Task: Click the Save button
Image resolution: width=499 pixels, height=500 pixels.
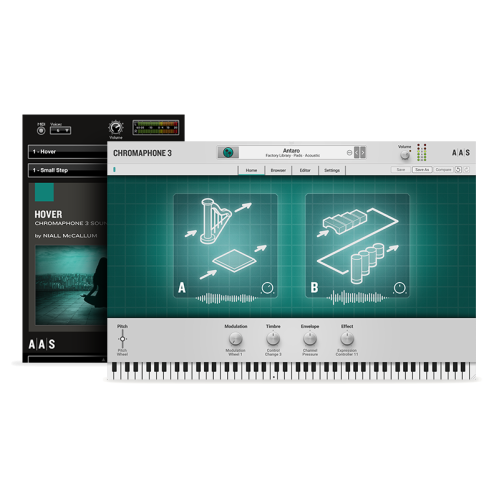Action: [401, 170]
